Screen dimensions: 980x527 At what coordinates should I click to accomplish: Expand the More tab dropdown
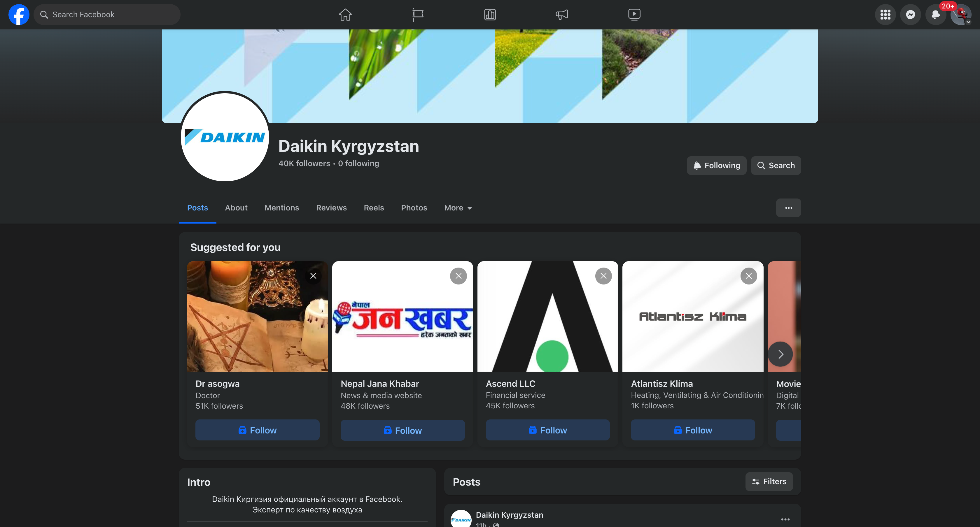point(458,208)
